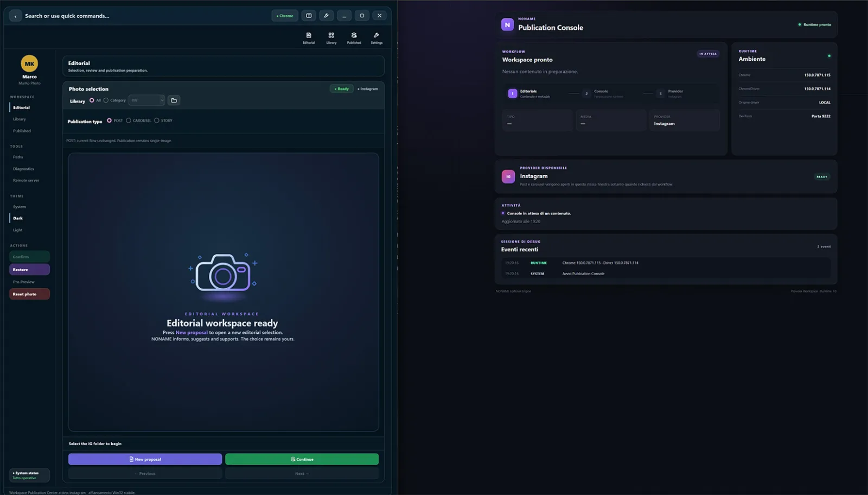Open the library folder browse icon
868x495 pixels.
pos(174,100)
